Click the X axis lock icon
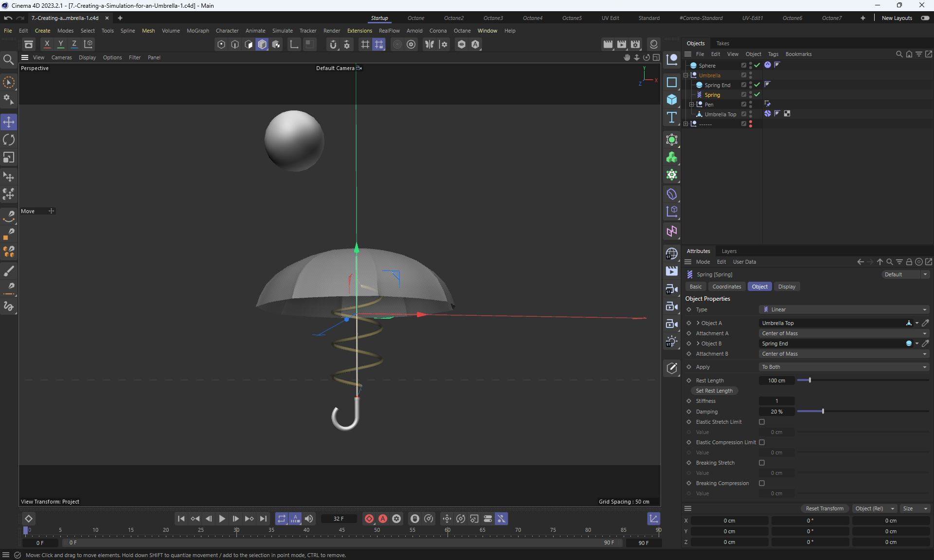This screenshot has width=934, height=560. tap(47, 44)
